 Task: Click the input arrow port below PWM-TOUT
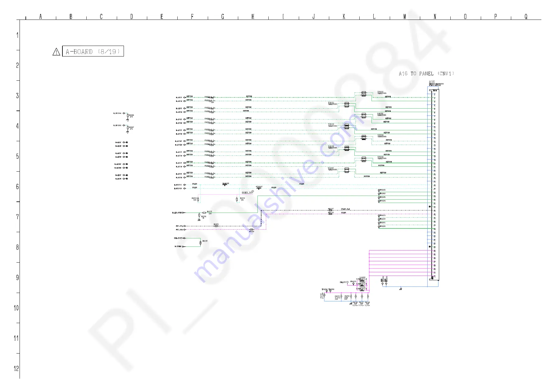pyautogui.click(x=184, y=247)
